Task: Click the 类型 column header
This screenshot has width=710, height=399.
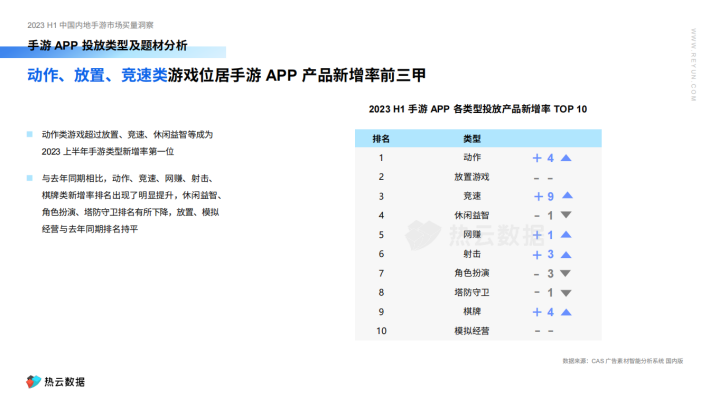Action: click(x=472, y=139)
